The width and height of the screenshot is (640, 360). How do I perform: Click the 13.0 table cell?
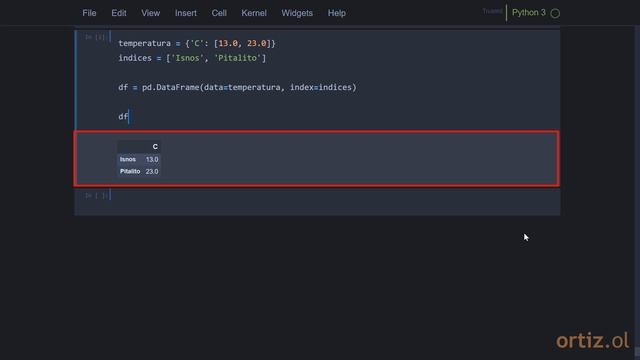(x=152, y=160)
